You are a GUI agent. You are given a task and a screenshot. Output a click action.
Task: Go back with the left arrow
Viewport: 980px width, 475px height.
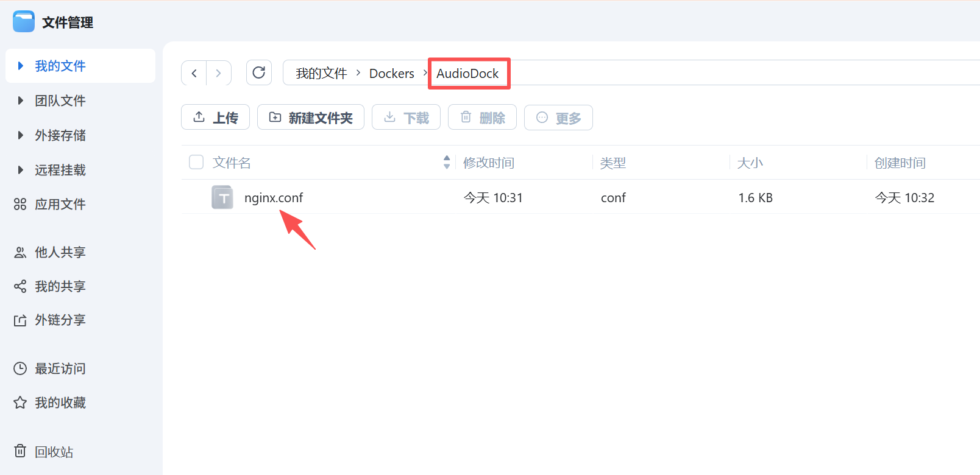[194, 73]
